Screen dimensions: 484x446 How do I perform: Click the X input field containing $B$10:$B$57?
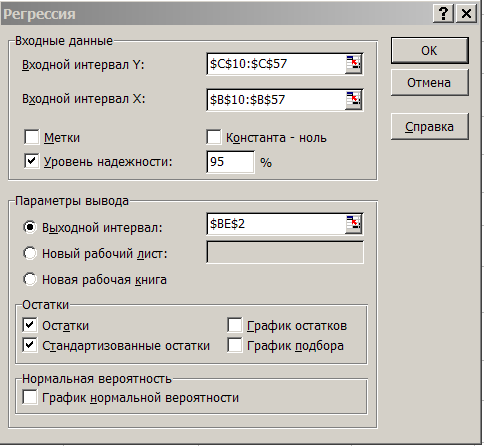tap(276, 100)
